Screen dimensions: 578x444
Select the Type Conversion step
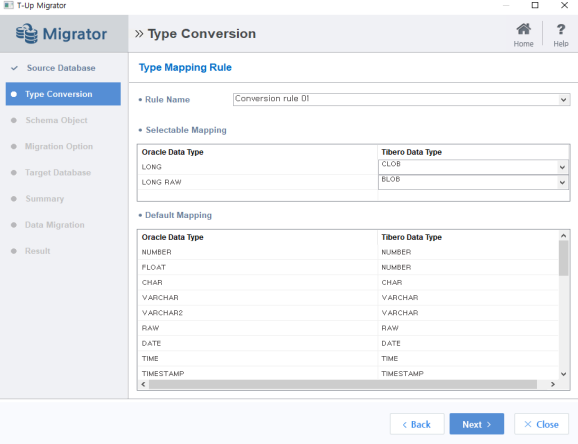coord(63,94)
